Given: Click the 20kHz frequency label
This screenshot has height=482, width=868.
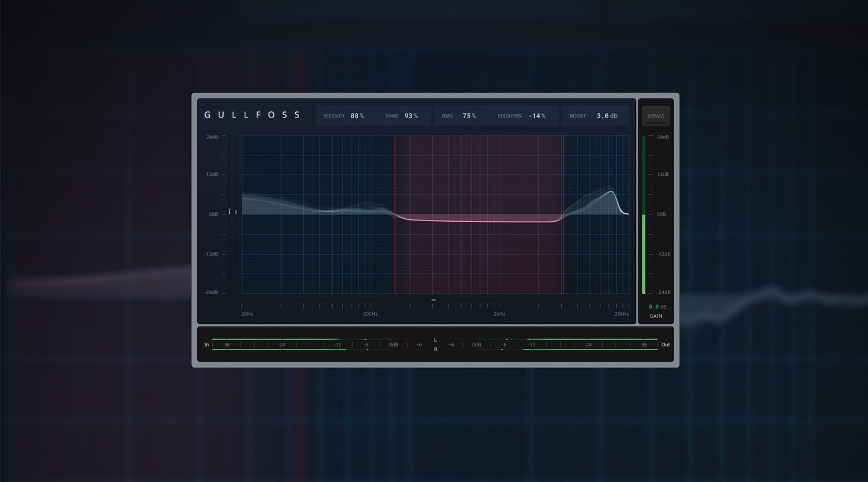Looking at the screenshot, I should pos(621,314).
